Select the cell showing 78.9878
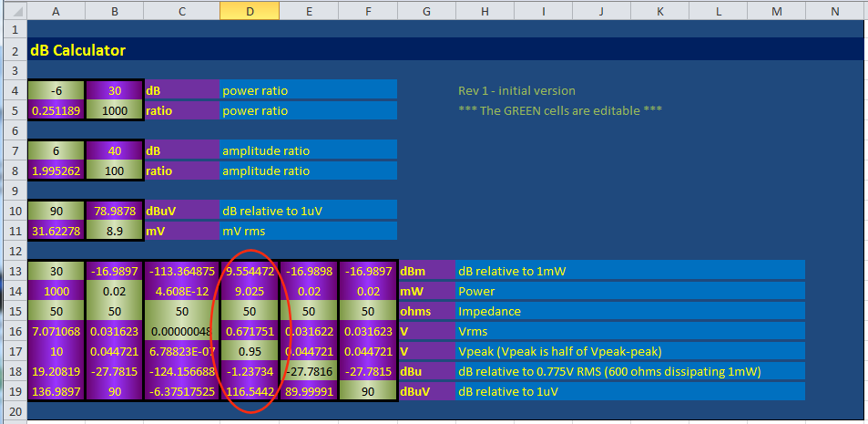This screenshot has width=868, height=424. [115, 211]
